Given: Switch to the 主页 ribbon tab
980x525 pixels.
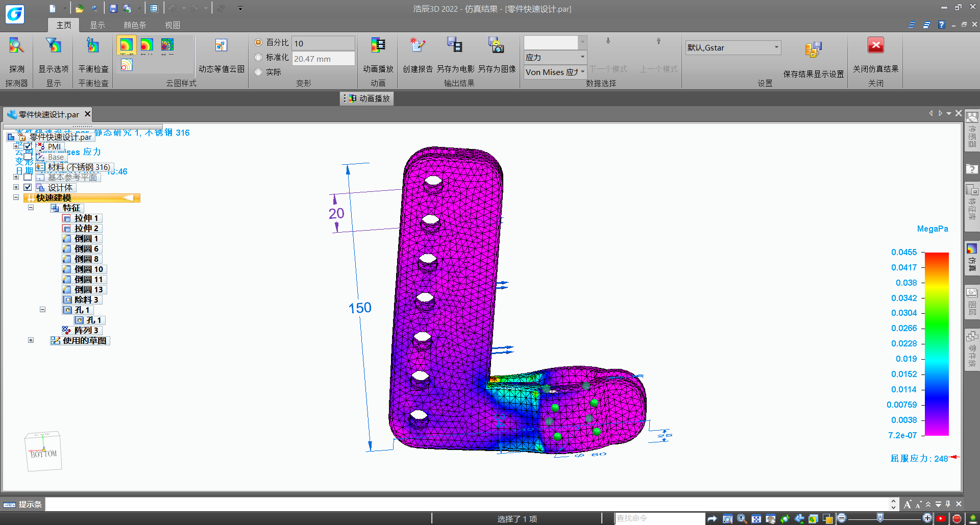Looking at the screenshot, I should pyautogui.click(x=64, y=25).
